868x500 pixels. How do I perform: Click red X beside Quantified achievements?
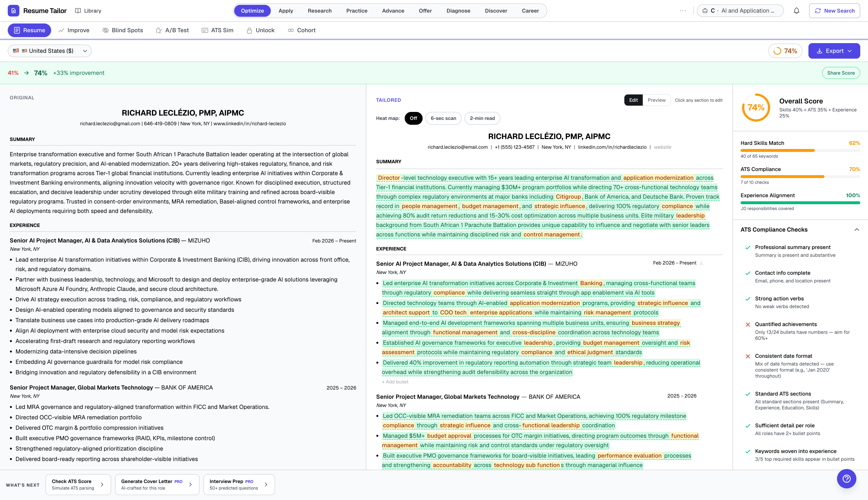click(x=748, y=325)
